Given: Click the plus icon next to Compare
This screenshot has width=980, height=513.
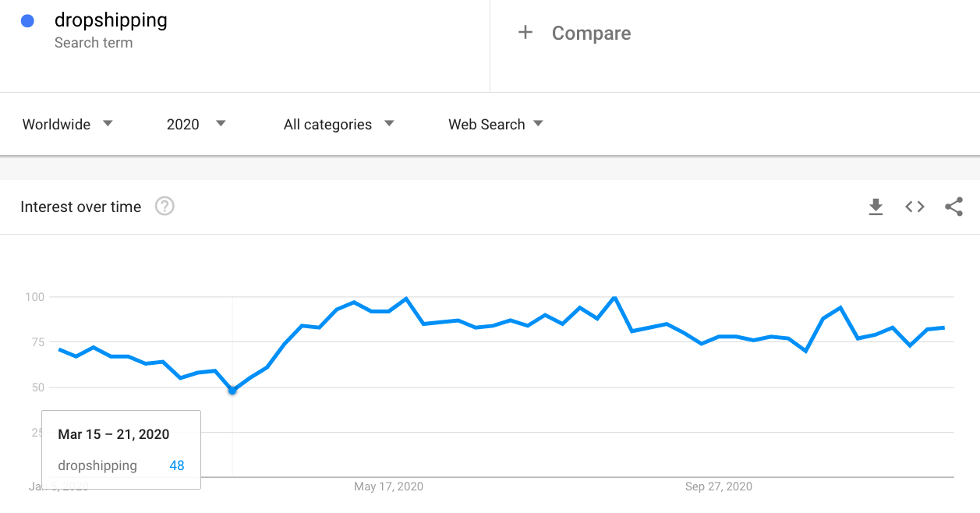Looking at the screenshot, I should pos(525,33).
